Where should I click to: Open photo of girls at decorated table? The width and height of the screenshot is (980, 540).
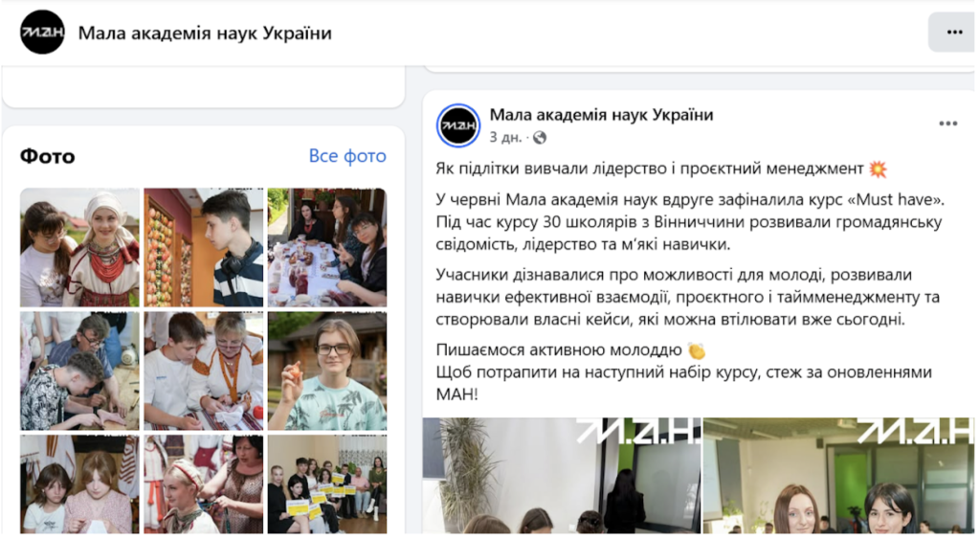327,247
